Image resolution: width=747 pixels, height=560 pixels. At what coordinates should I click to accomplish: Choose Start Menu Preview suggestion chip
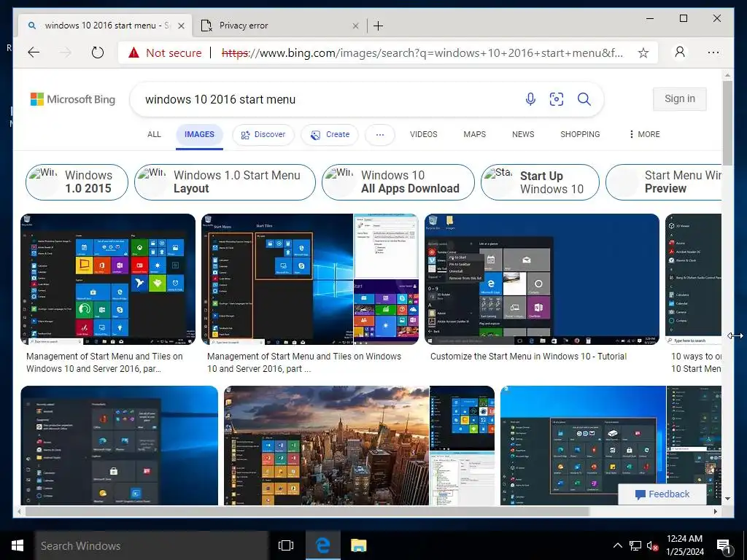click(664, 182)
